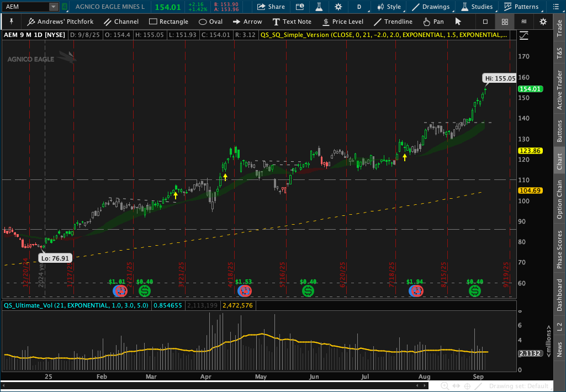Image resolution: width=566 pixels, height=392 pixels.
Task: Open the Dashboard side tab
Action: coord(559,296)
